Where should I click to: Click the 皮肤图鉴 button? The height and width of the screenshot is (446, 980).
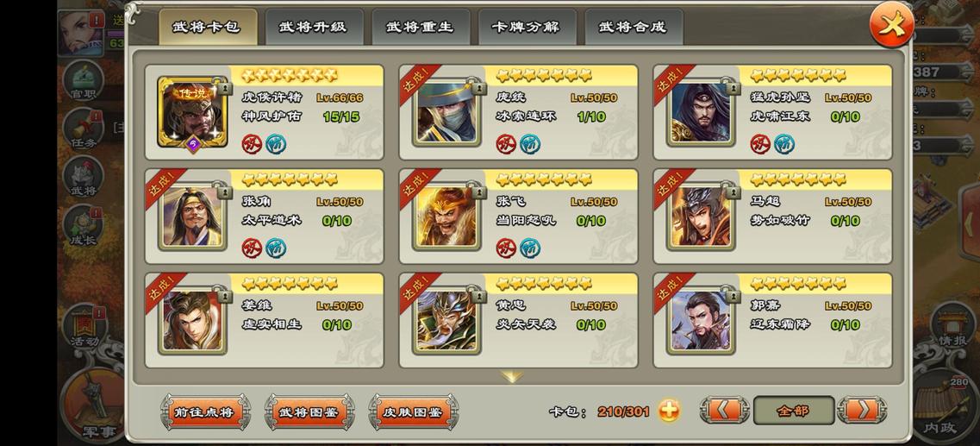[x=413, y=412]
